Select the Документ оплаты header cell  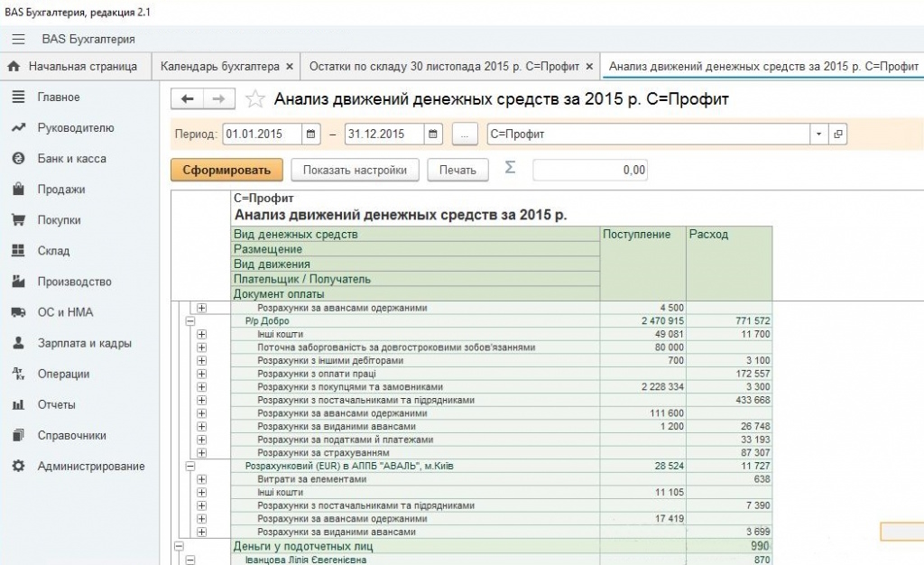pos(415,293)
